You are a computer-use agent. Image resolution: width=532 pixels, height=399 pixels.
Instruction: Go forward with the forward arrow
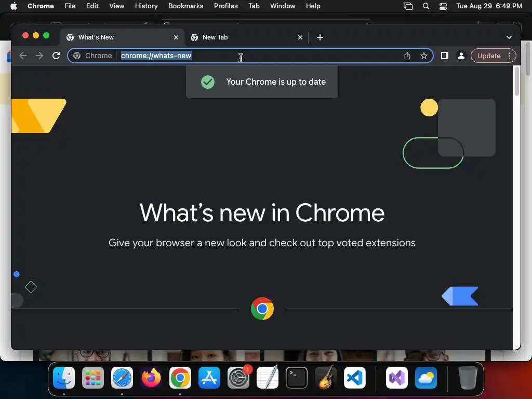coord(39,56)
